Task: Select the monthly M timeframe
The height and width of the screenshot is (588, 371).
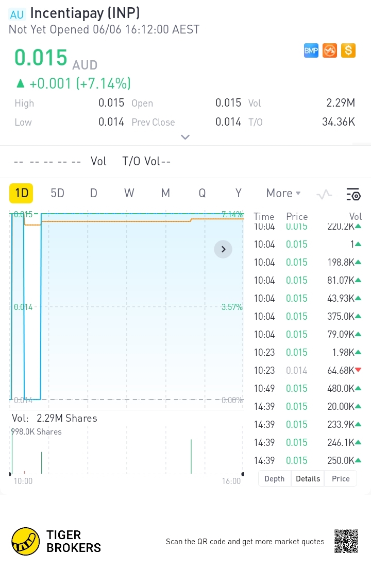Action: point(165,193)
